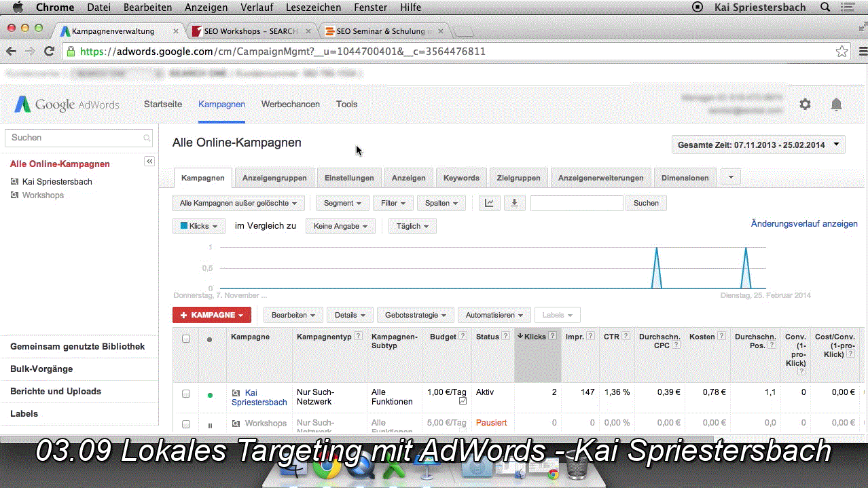Open Spotlight search in menu bar

pyautogui.click(x=825, y=7)
